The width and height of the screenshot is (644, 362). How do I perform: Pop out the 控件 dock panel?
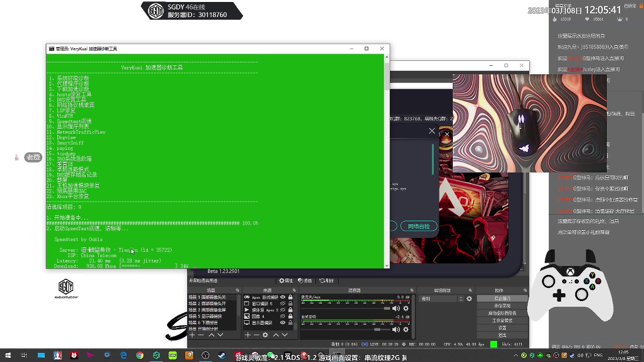pos(525,291)
